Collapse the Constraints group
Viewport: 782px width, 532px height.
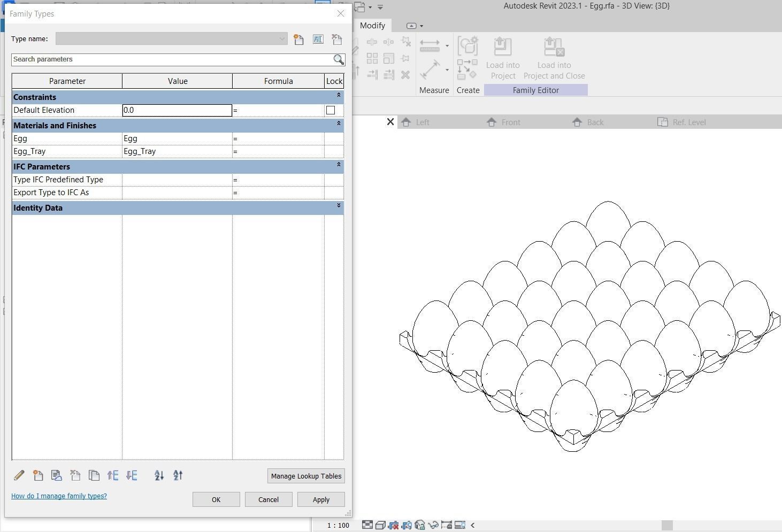(339, 95)
